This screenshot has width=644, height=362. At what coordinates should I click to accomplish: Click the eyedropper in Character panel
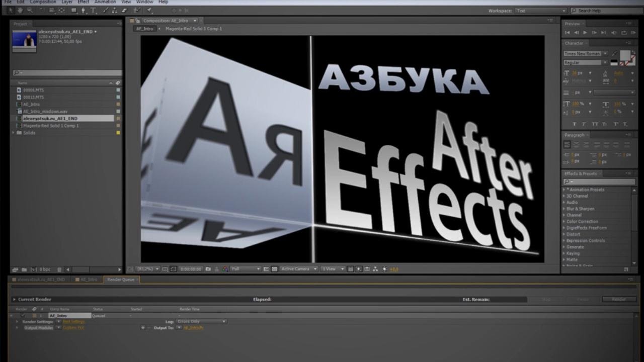[614, 53]
